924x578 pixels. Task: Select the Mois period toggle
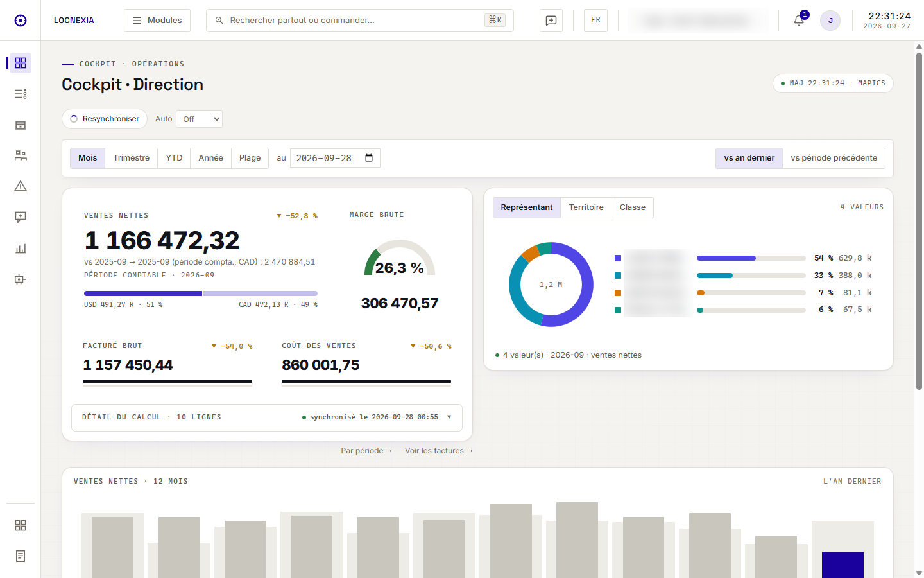(x=88, y=158)
